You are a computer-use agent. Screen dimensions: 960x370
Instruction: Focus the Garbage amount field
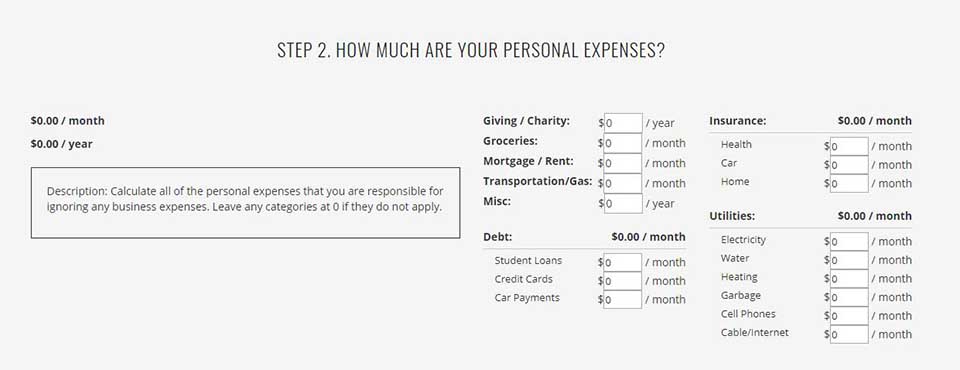coord(849,297)
